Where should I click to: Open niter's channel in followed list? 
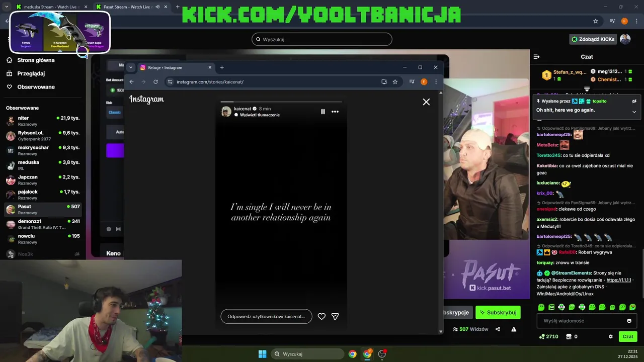coord(43,121)
